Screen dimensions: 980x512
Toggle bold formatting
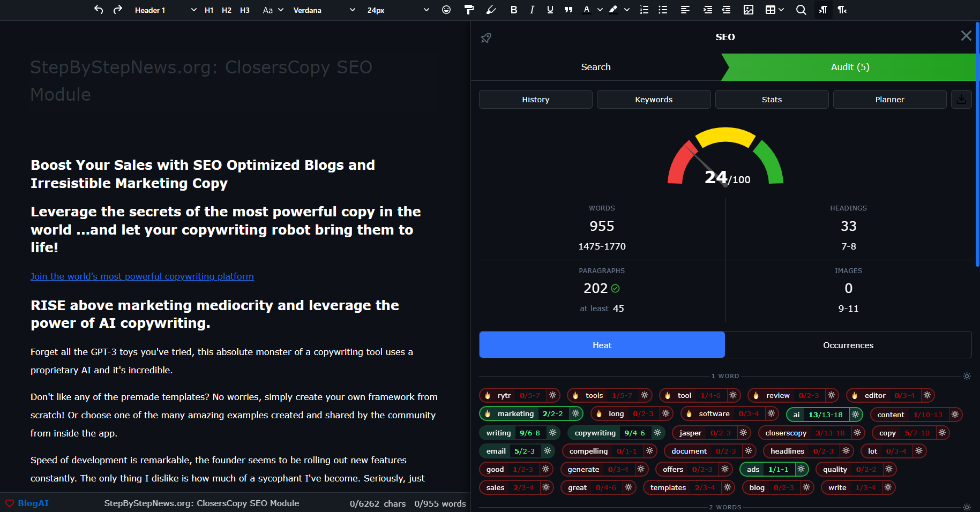[x=514, y=10]
